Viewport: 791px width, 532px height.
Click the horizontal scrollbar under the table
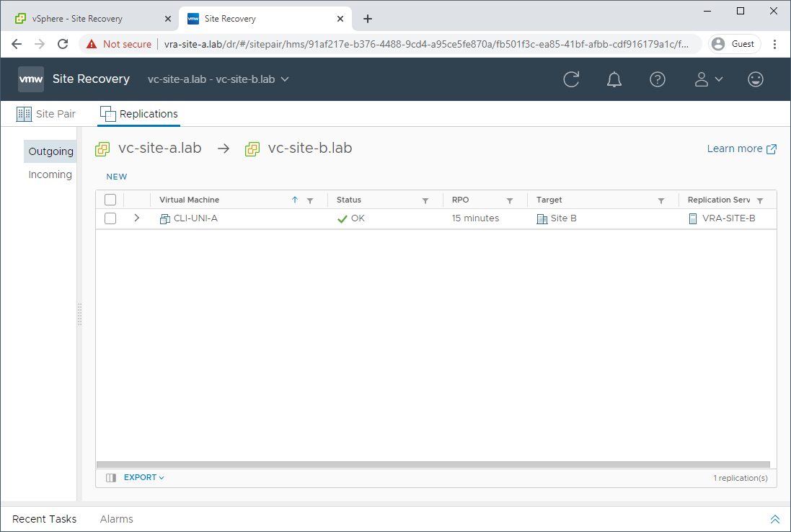(x=433, y=465)
